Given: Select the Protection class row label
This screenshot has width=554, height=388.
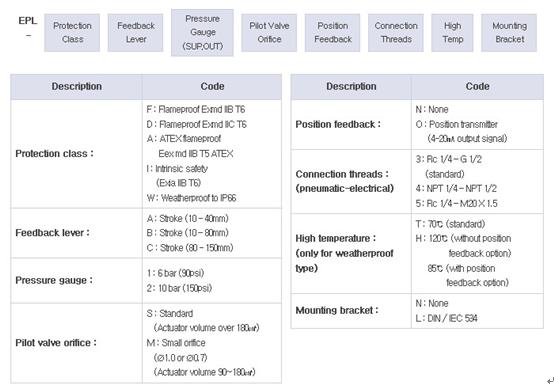Looking at the screenshot, I should [x=54, y=154].
